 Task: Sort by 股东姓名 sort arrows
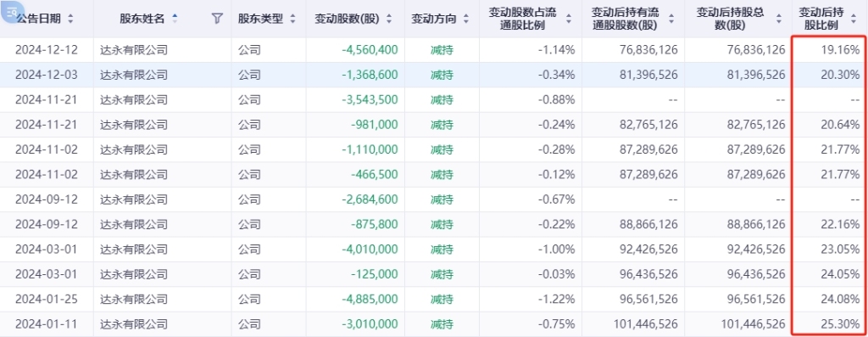175,19
